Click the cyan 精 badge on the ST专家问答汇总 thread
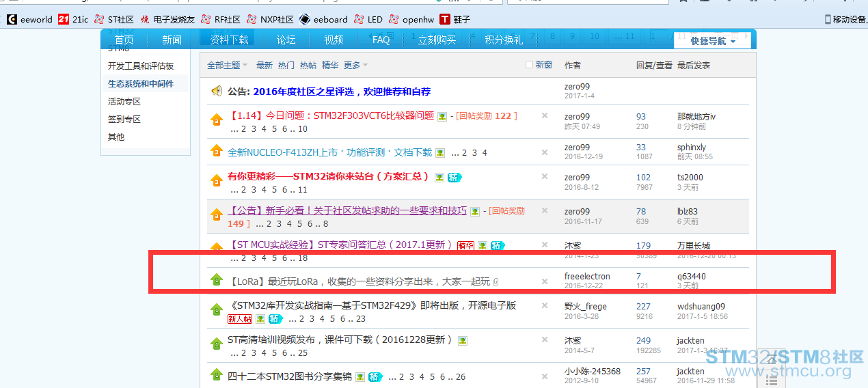 click(498, 245)
